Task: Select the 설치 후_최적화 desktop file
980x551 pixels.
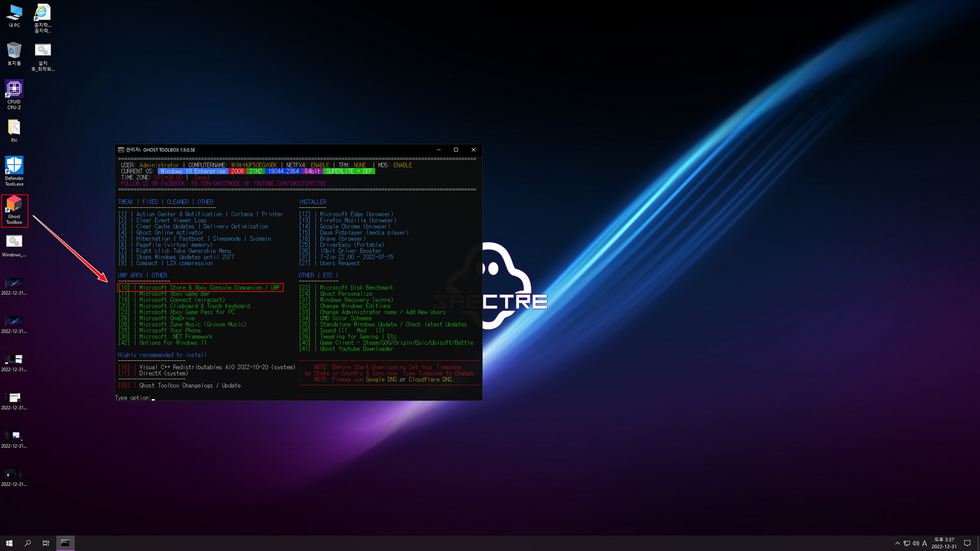Action: (x=42, y=57)
